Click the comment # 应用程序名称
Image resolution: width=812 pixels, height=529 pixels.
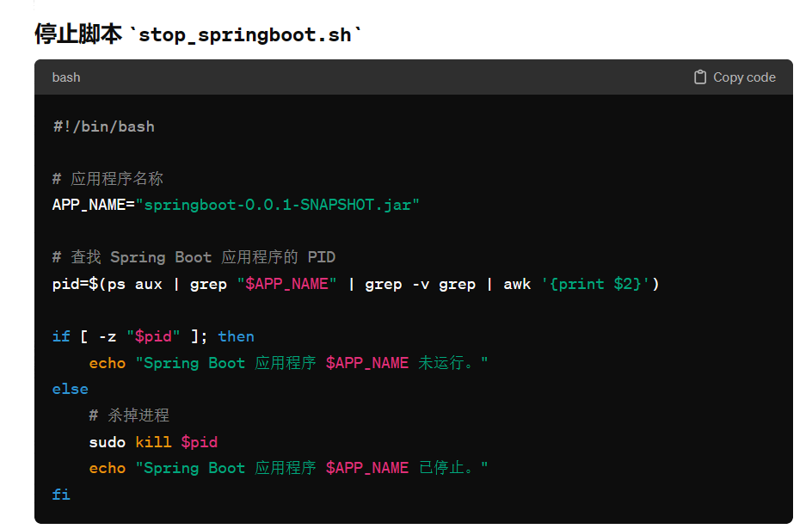pos(108,179)
